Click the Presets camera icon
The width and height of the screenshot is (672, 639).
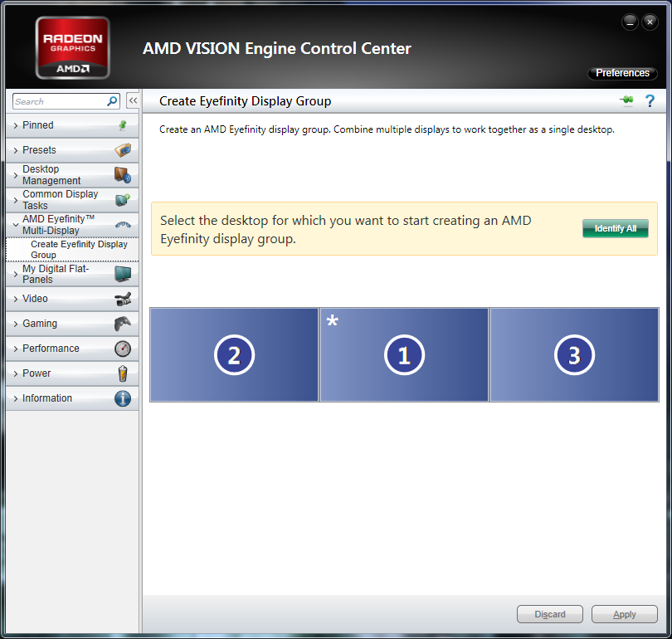click(123, 150)
